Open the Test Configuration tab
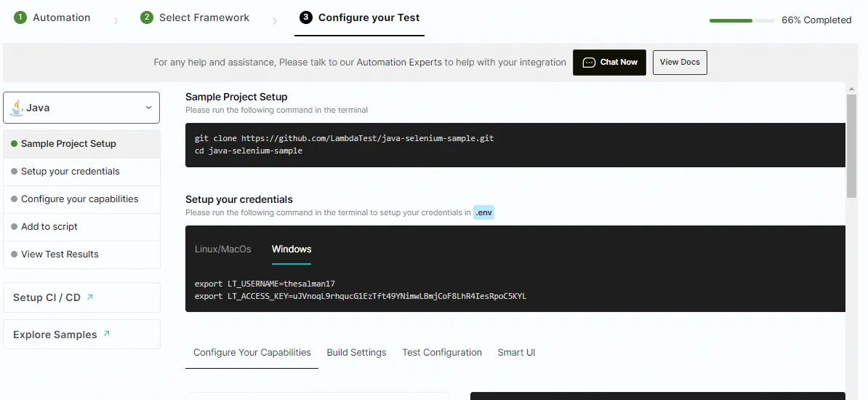This screenshot has height=400, width=868. pyautogui.click(x=442, y=352)
